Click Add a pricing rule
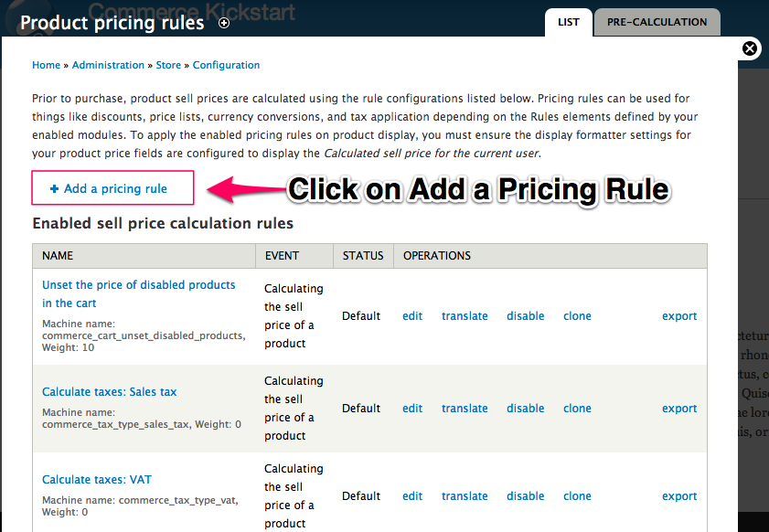 [x=112, y=187]
